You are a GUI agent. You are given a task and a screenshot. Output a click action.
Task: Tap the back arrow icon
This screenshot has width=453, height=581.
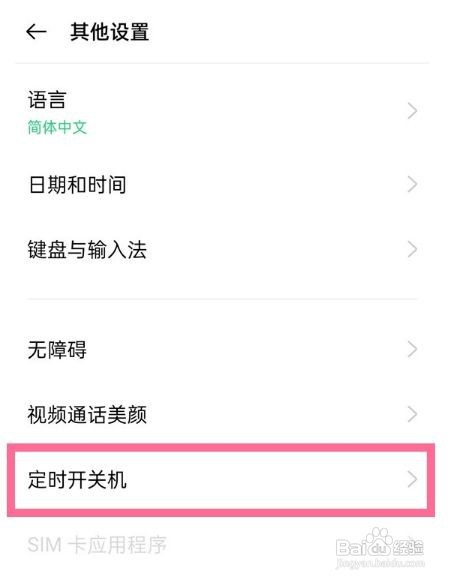(x=36, y=32)
